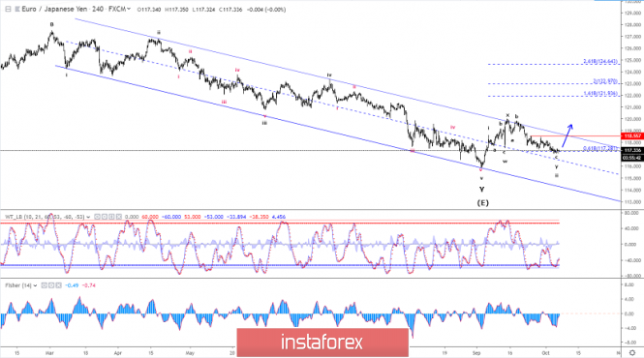644x358 pixels.
Task: Open the WT_LB indicator settings icon
Action: tap(105, 217)
